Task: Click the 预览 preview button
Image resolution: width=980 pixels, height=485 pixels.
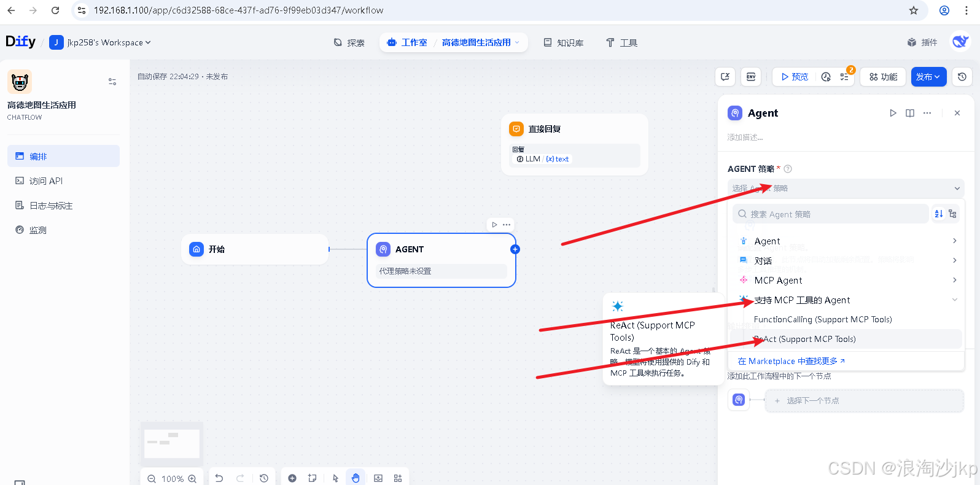Action: [795, 77]
